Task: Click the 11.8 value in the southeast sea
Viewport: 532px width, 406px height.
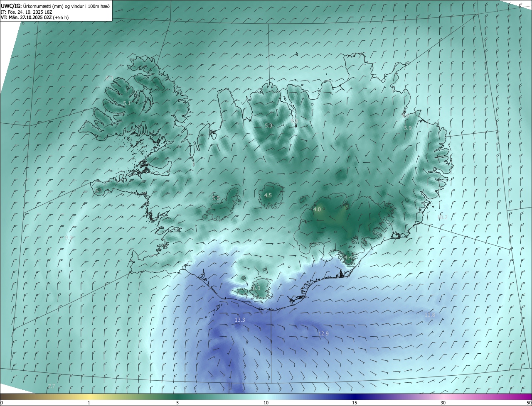Action: 430,315
